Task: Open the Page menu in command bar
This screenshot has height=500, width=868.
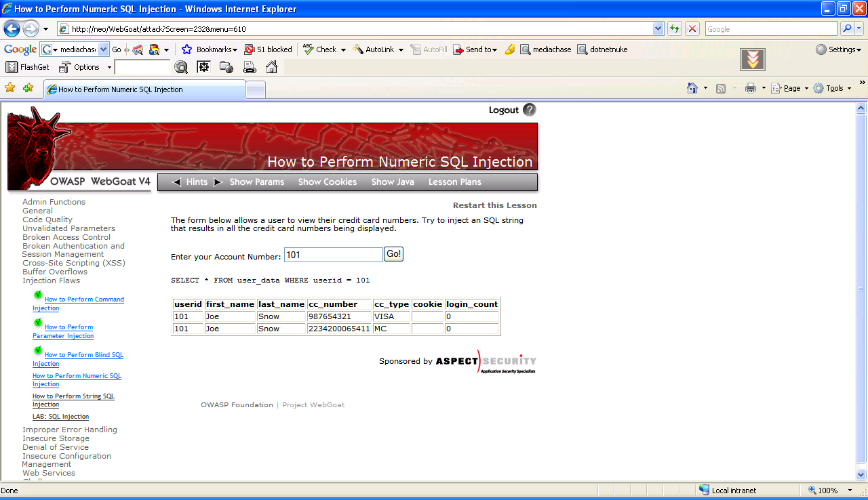Action: pyautogui.click(x=790, y=88)
